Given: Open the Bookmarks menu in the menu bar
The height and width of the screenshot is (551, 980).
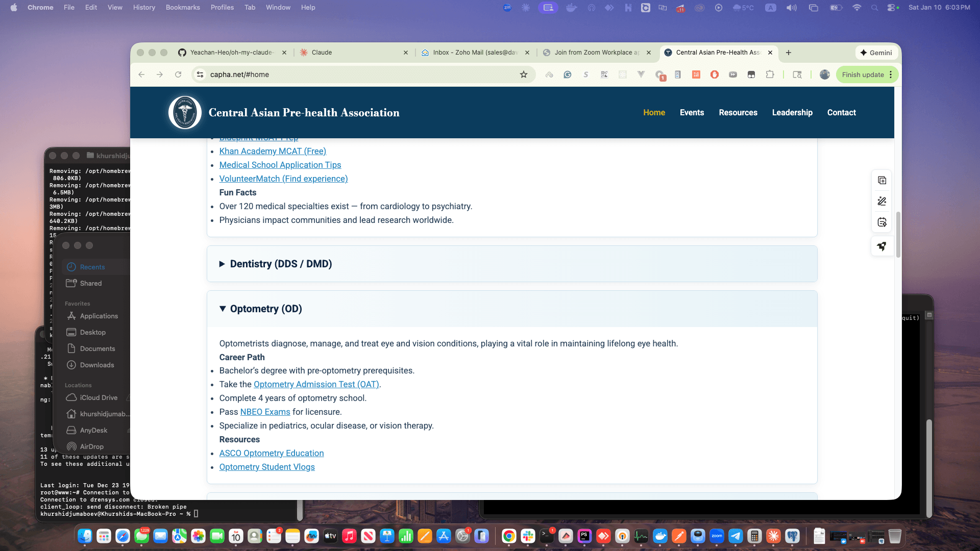Looking at the screenshot, I should pos(182,7).
